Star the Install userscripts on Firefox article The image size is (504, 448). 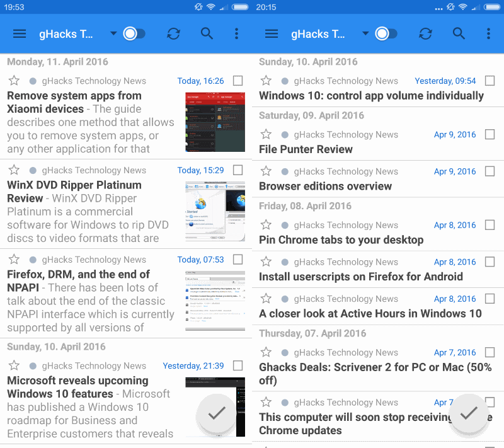point(266,261)
